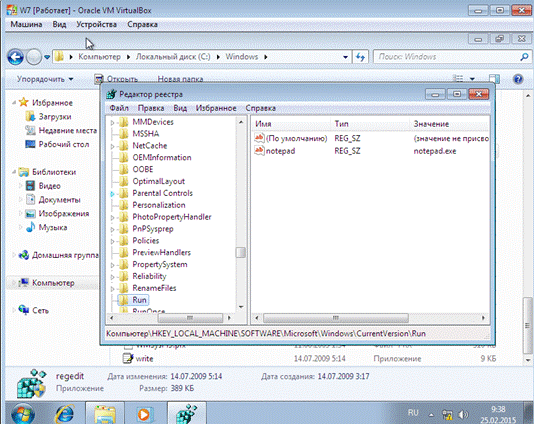Click the Имя column header
Image resolution: width=534 pixels, height=424 pixels.
pos(292,124)
